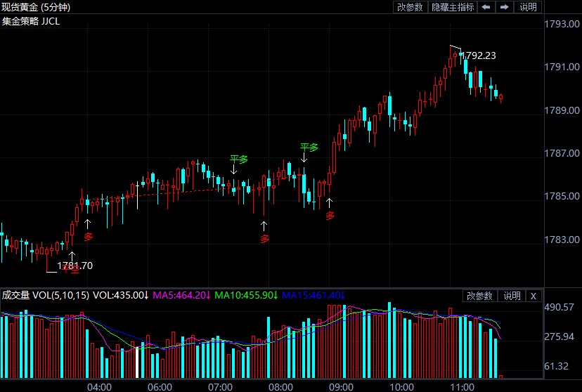Click the 1787.00 price axis label

562,153
